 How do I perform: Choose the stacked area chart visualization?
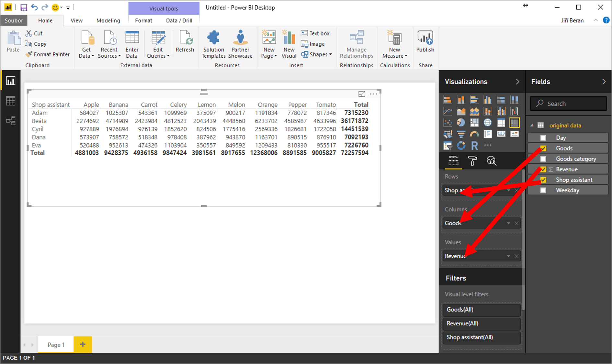pos(474,112)
